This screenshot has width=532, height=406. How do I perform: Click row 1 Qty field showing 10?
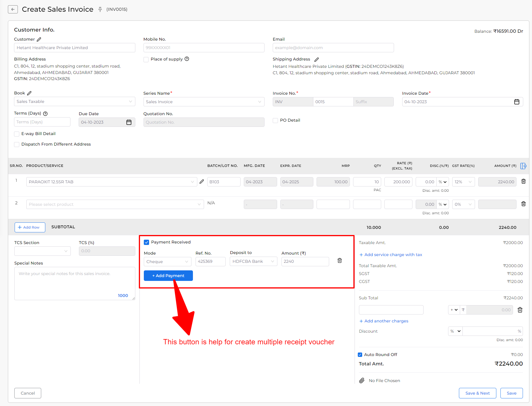click(x=367, y=182)
